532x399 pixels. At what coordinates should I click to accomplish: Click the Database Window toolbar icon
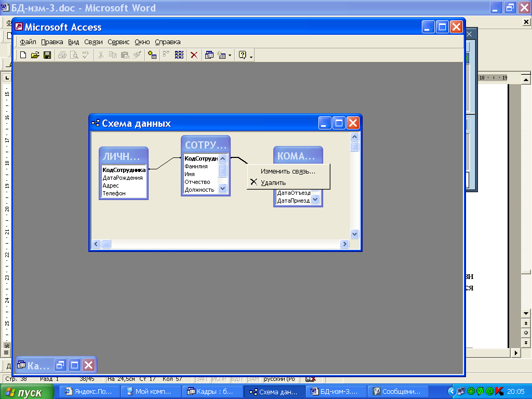coord(209,55)
